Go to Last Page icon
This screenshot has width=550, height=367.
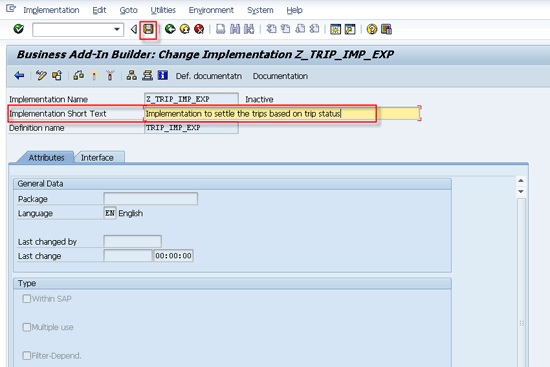tap(314, 29)
